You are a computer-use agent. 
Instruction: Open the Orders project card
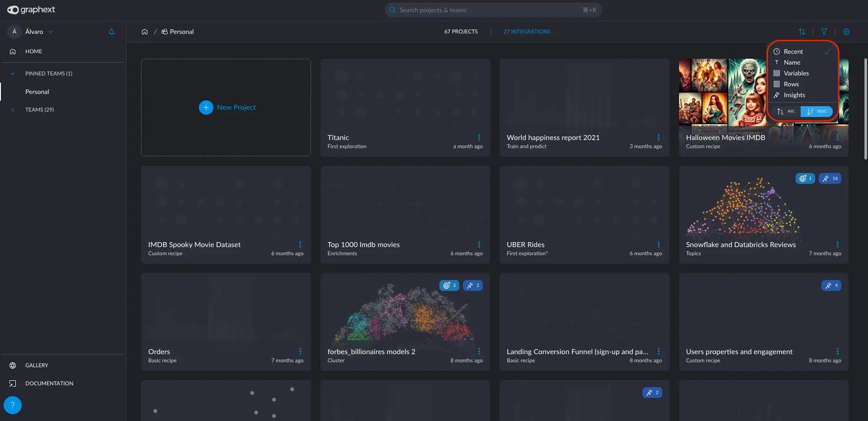click(x=226, y=322)
